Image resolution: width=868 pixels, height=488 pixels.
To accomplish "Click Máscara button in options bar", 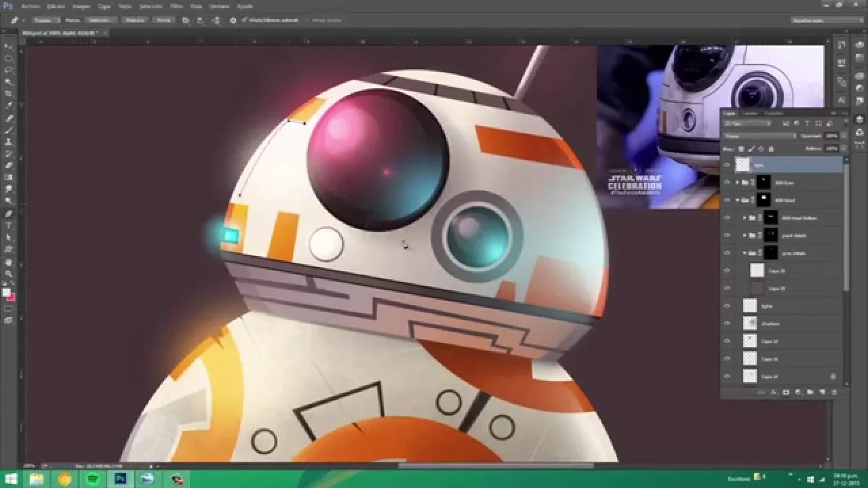I will [136, 20].
